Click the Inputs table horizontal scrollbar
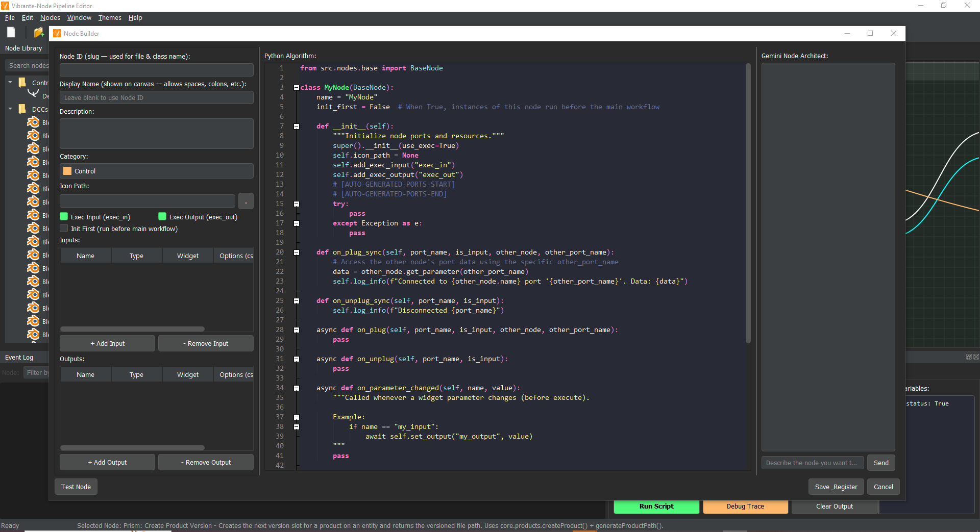This screenshot has width=980, height=532. click(133, 329)
